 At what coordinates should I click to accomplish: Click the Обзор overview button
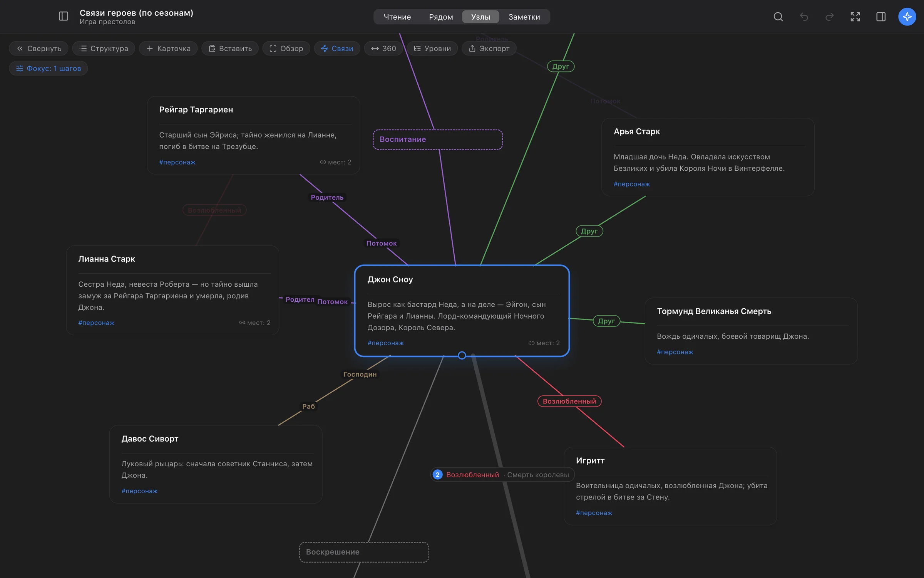coord(286,49)
